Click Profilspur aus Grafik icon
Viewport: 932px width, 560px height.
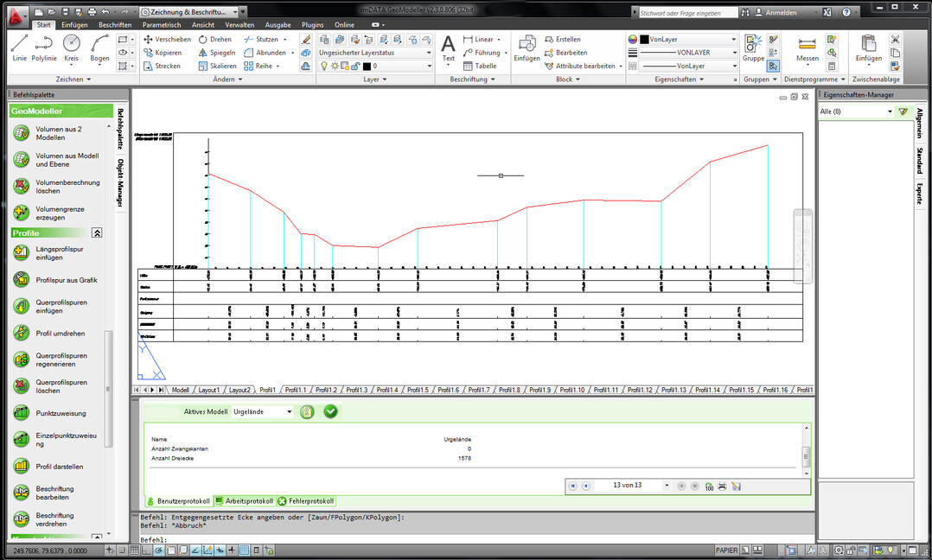coord(22,280)
